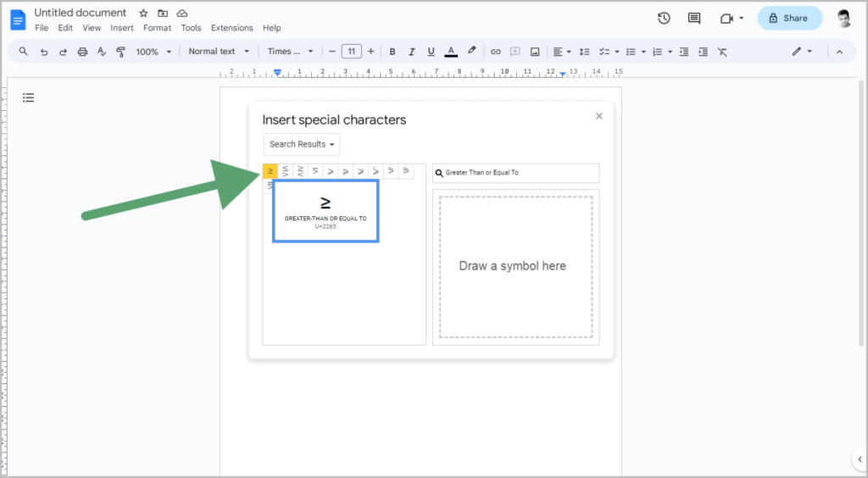Open the Extensions menu
The width and height of the screenshot is (868, 478).
point(232,28)
